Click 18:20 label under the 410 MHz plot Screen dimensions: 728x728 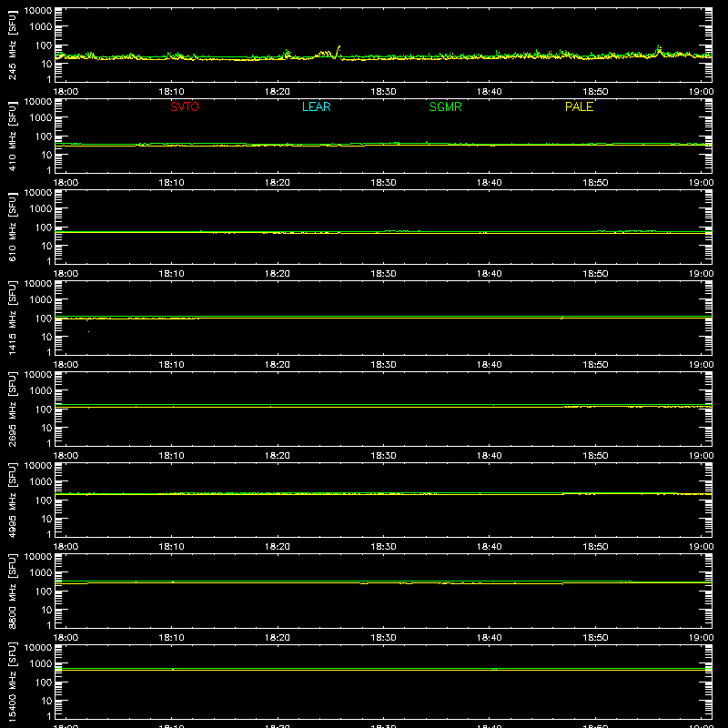[278, 183]
